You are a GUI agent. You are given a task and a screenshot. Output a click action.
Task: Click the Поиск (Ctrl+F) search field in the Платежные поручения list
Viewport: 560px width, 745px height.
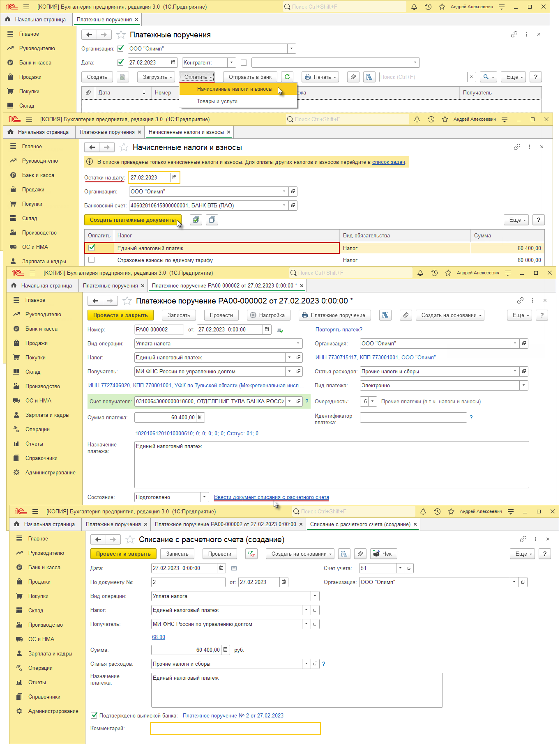[x=423, y=77]
